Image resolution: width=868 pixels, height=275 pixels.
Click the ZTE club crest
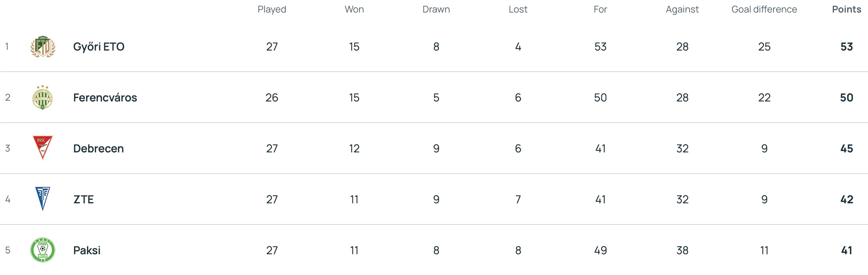click(x=43, y=199)
